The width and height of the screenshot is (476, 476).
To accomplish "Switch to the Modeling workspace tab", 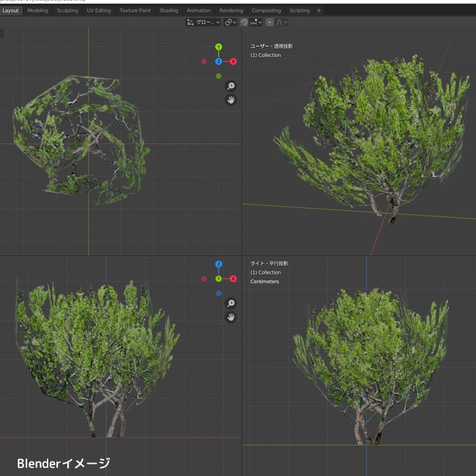I will click(37, 10).
